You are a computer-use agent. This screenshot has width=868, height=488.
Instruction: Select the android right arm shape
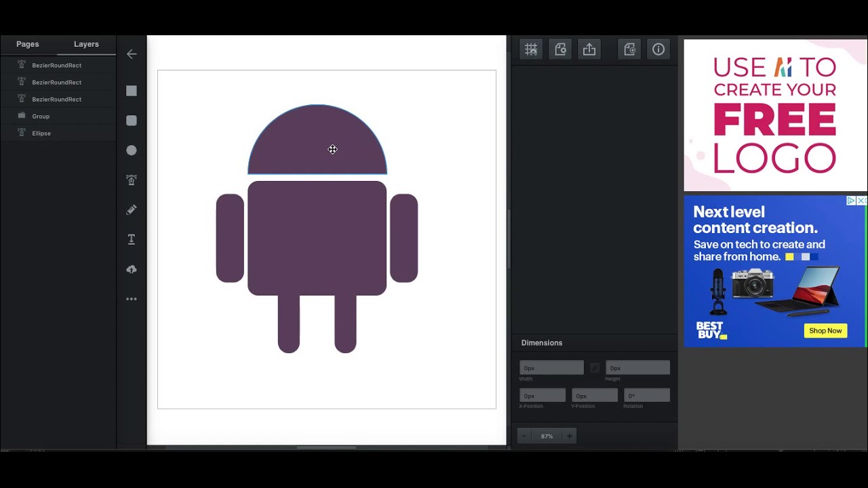[404, 238]
